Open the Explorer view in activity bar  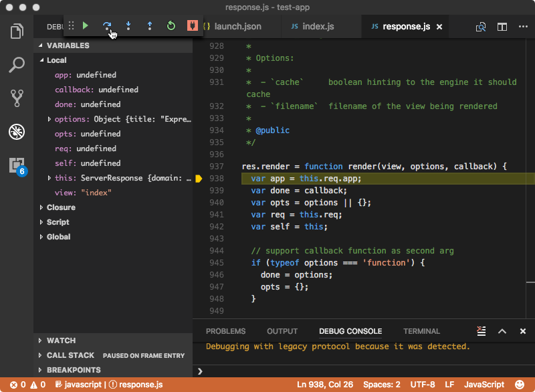coord(17,31)
